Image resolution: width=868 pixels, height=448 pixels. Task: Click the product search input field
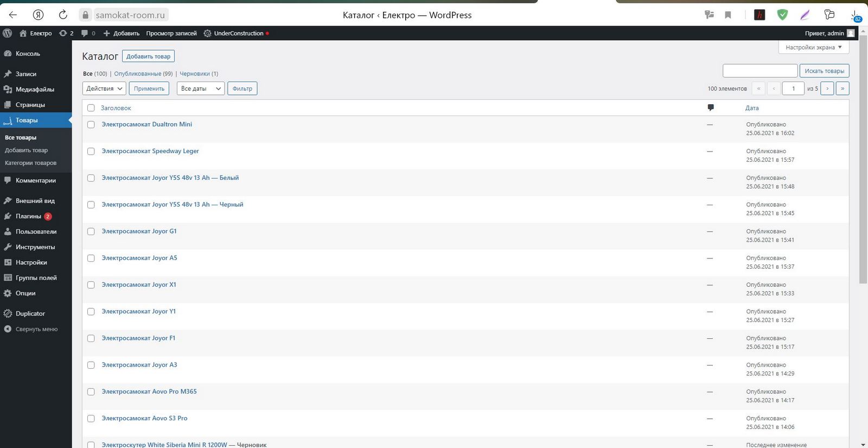pyautogui.click(x=760, y=71)
